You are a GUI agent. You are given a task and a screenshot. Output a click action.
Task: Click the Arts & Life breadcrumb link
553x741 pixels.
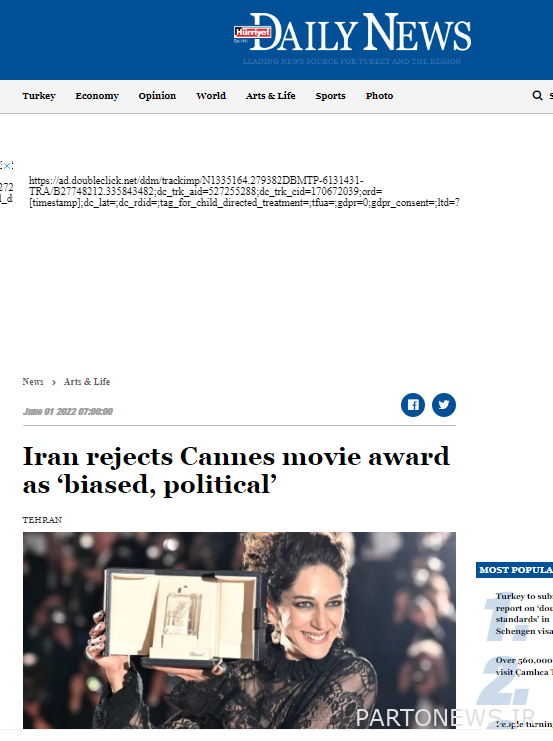pyautogui.click(x=87, y=382)
